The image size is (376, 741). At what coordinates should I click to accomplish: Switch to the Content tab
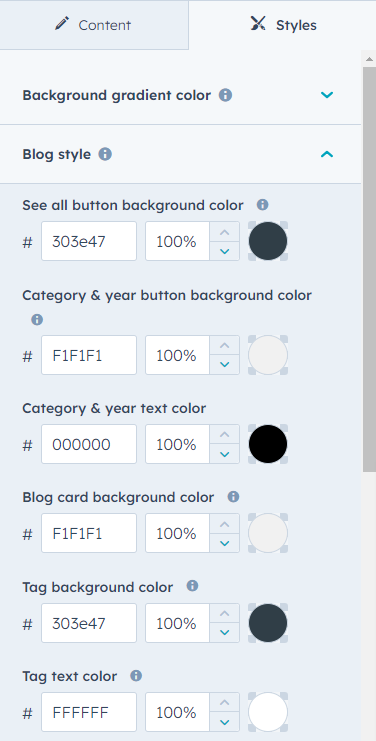tap(94, 25)
